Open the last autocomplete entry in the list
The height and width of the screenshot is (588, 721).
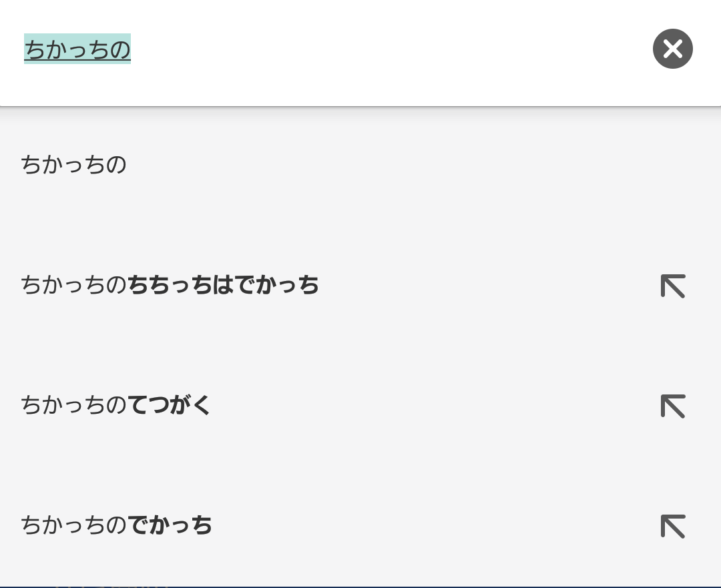click(360, 525)
